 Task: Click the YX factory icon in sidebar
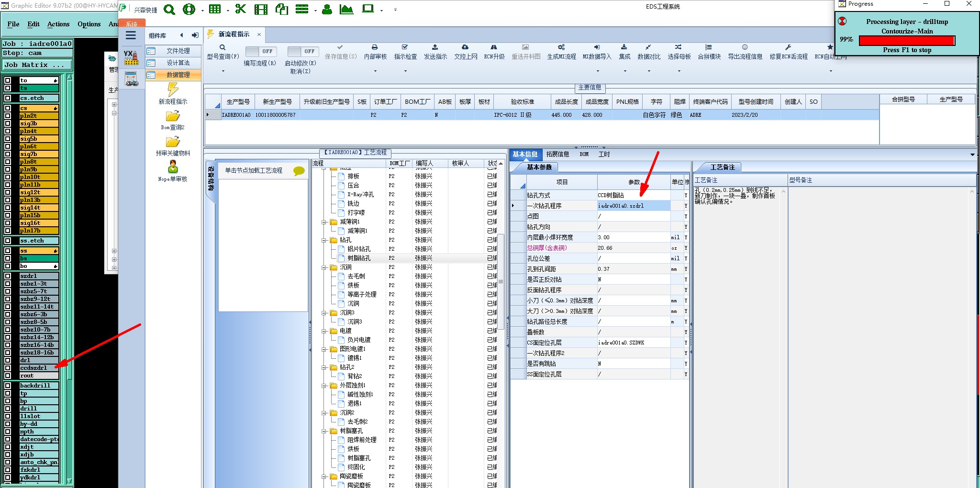(131, 57)
